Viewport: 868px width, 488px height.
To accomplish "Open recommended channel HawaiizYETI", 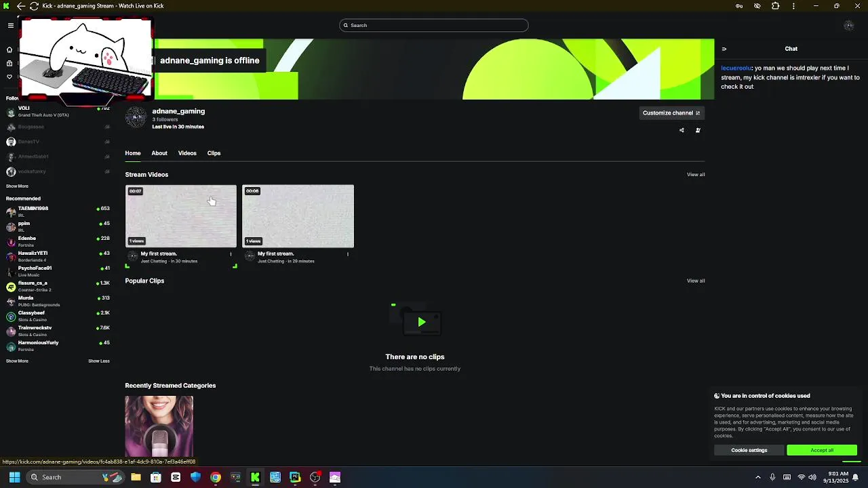I will pyautogui.click(x=58, y=256).
